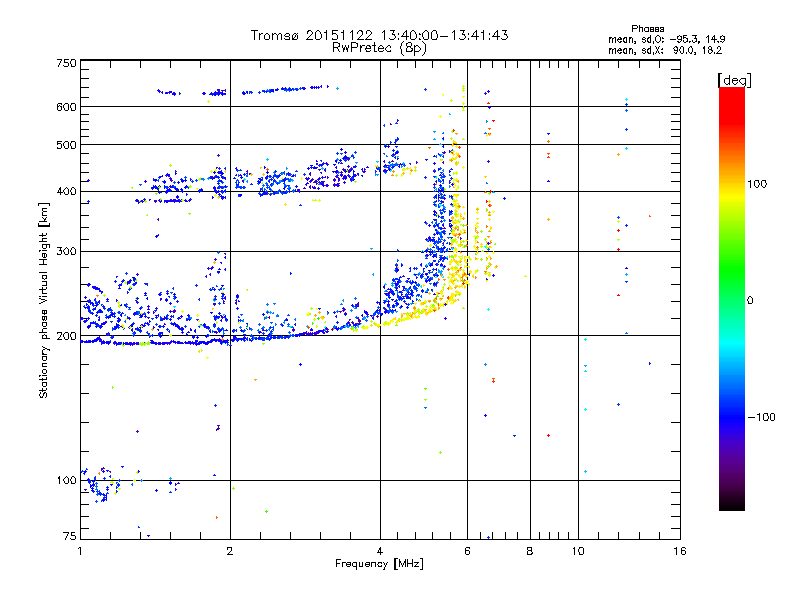Click the y-axis tick label '600'
This screenshot has width=800, height=600.
click(66, 107)
